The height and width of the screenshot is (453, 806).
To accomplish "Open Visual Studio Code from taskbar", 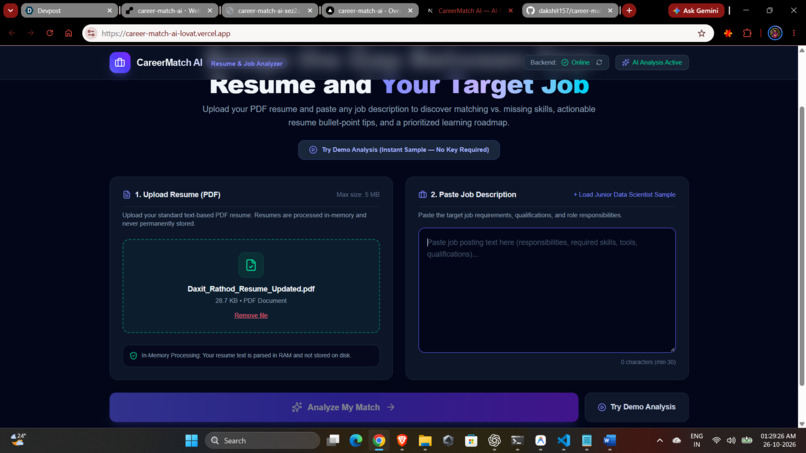I will [563, 441].
